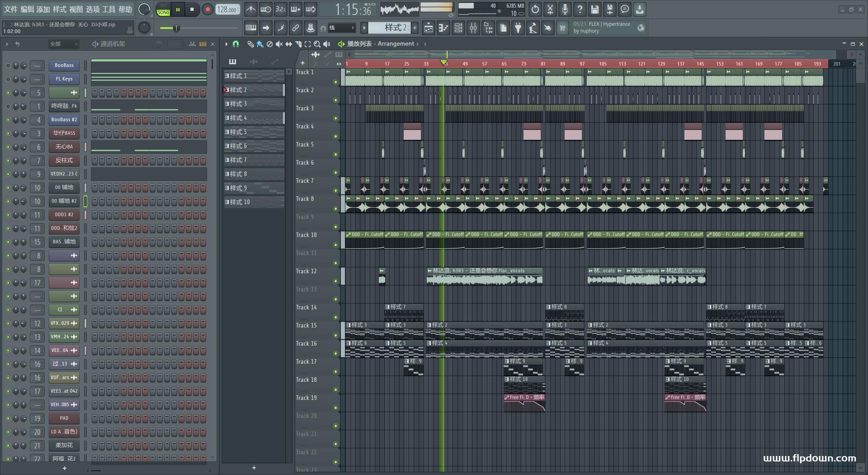The image size is (868, 475).
Task: Click the one-click audio recording microphone
Action: click(x=565, y=9)
